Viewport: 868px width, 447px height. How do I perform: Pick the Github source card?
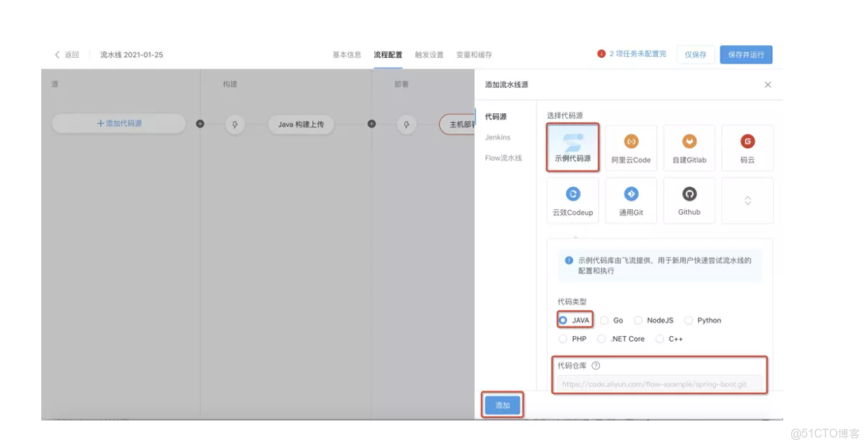pos(689,201)
